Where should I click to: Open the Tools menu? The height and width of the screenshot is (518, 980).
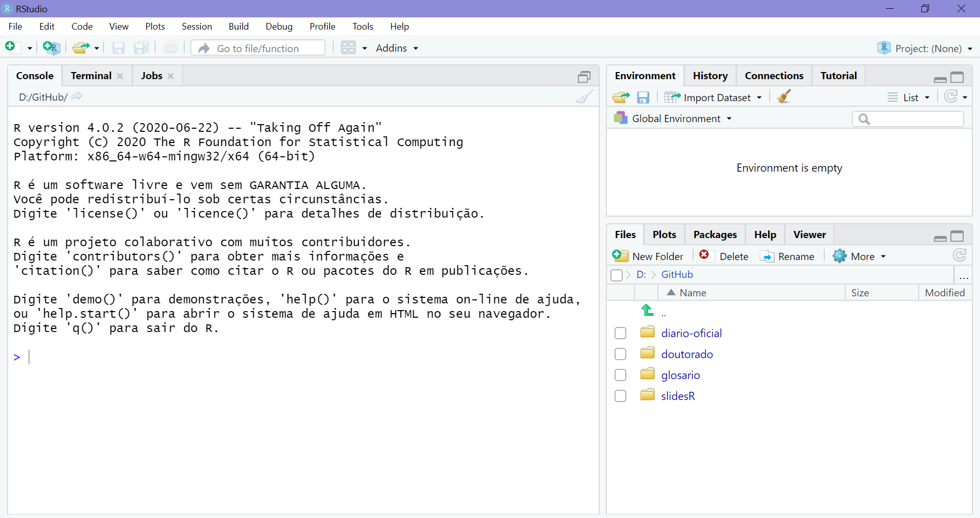(x=363, y=26)
